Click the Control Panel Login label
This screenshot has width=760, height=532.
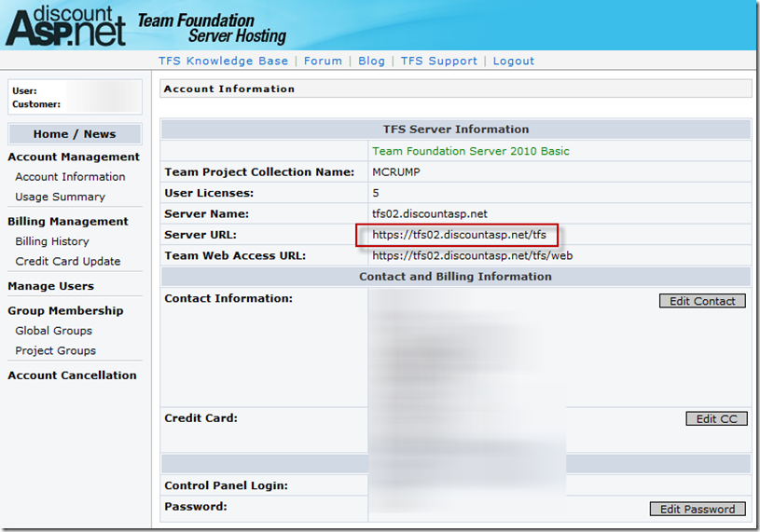pos(226,485)
